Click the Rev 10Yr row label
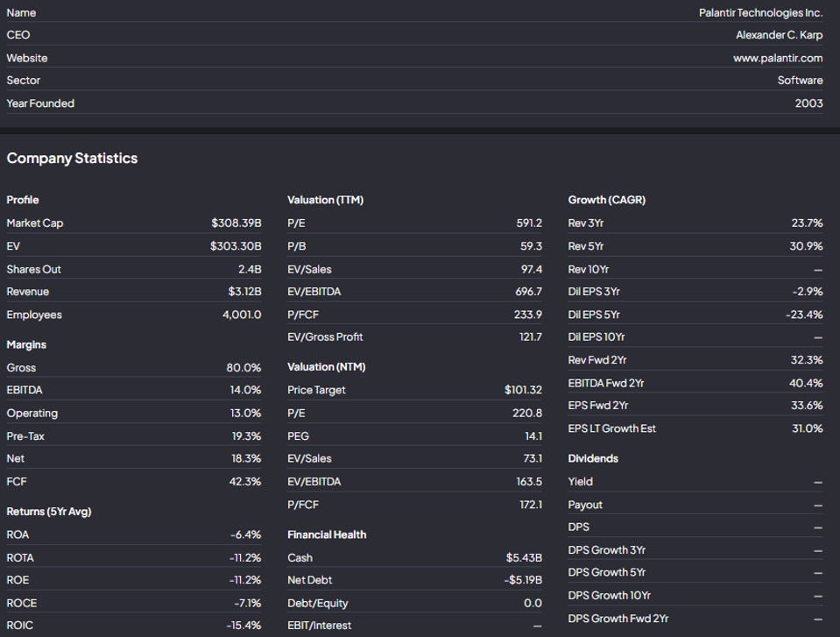The width and height of the screenshot is (840, 637). [x=589, y=269]
